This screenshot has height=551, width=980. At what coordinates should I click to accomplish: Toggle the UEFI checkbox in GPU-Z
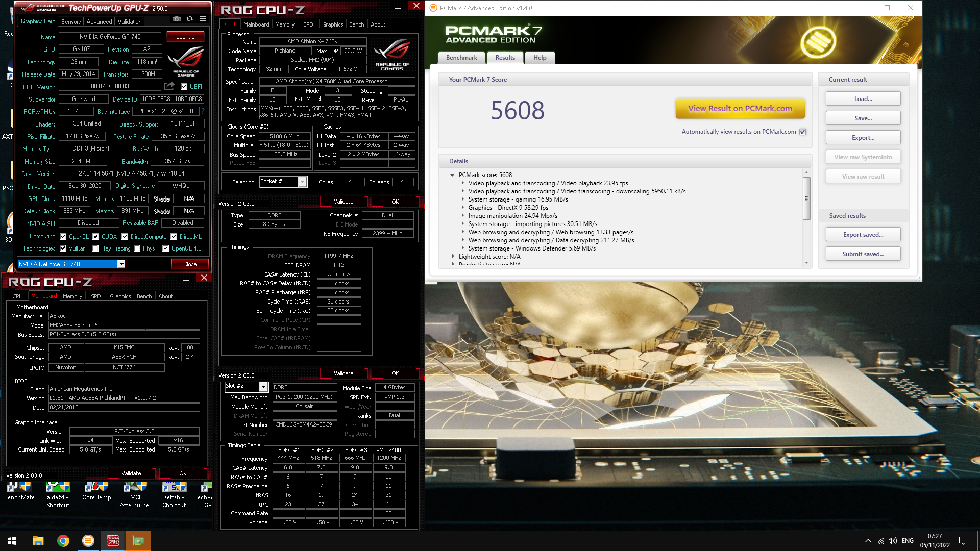[184, 87]
